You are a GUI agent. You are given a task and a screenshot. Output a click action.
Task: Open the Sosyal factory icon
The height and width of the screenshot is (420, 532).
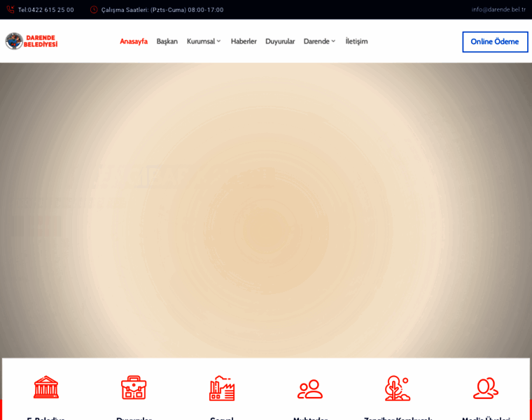point(222,388)
